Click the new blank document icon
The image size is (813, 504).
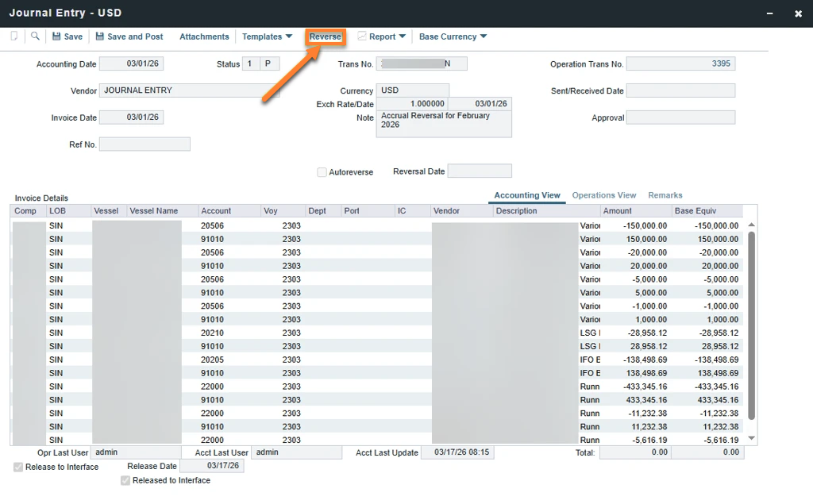(14, 37)
